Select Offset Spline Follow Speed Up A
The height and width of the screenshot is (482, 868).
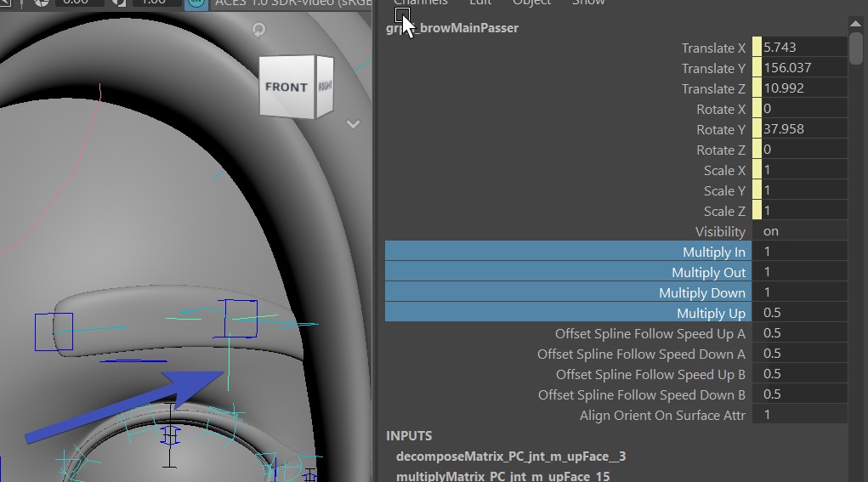[x=650, y=334]
